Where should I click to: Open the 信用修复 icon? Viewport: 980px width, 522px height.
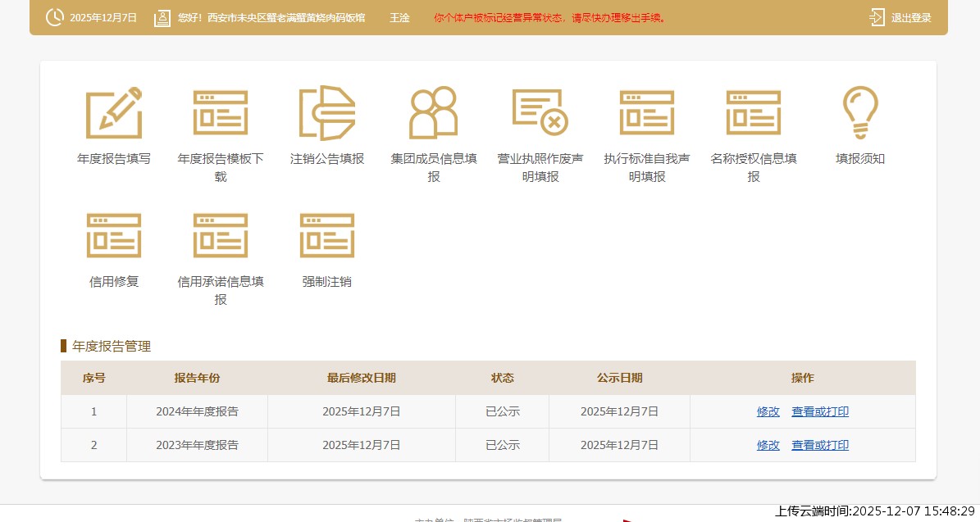[x=114, y=235]
